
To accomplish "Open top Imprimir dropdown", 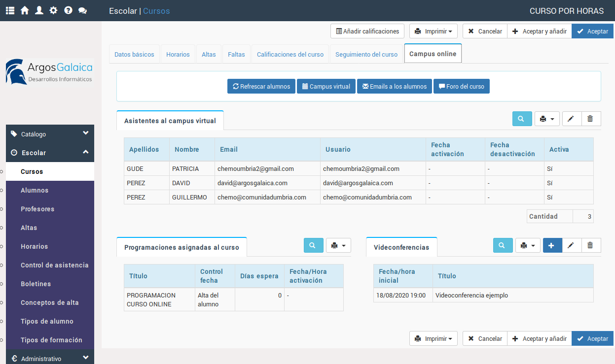I will click(433, 32).
